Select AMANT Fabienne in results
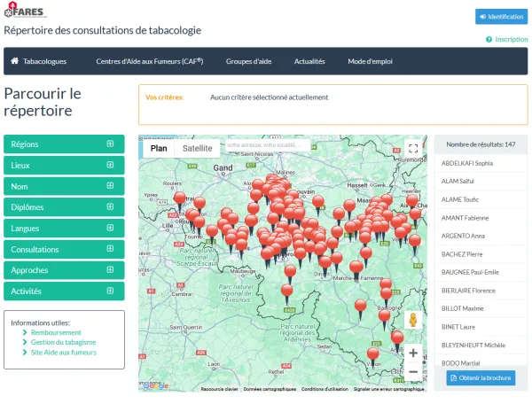The width and height of the screenshot is (532, 404). tap(481, 218)
